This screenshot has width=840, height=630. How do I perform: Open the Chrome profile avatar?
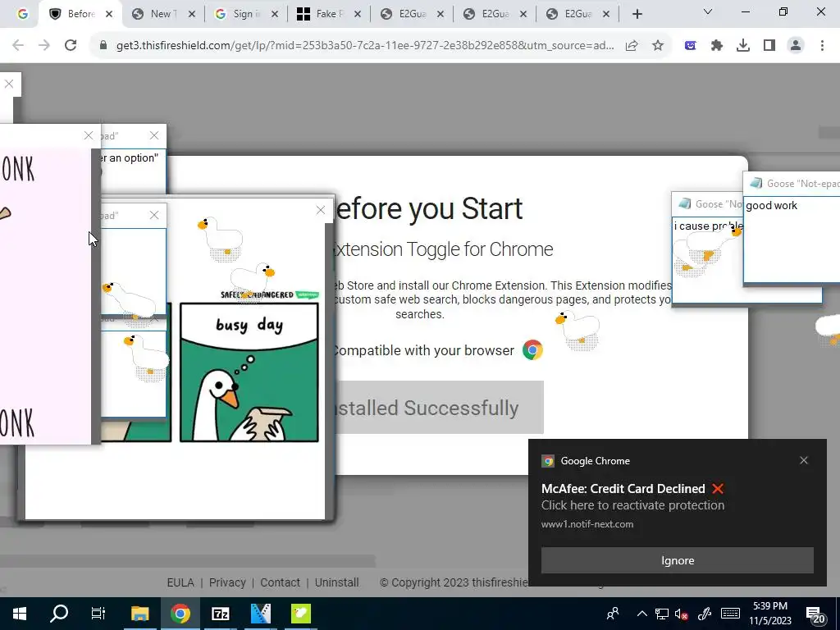pyautogui.click(x=796, y=46)
